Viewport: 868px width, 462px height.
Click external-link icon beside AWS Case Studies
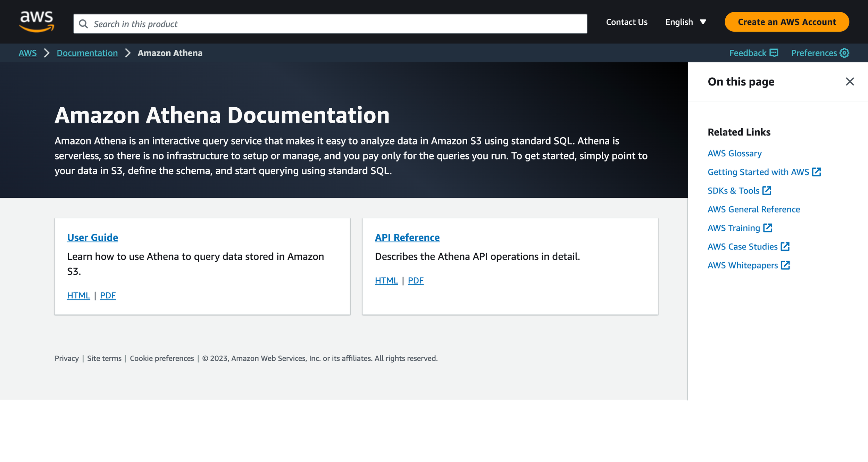coord(785,247)
